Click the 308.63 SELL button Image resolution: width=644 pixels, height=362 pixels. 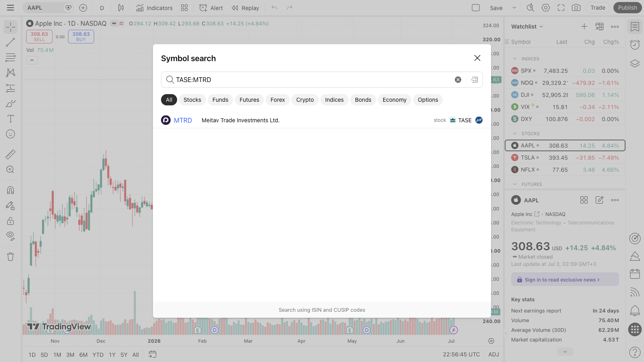click(39, 37)
